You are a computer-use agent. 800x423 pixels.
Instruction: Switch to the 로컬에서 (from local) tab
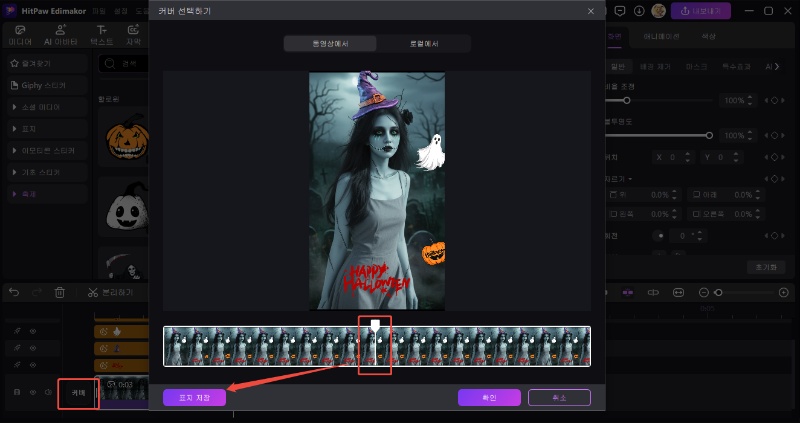[424, 44]
